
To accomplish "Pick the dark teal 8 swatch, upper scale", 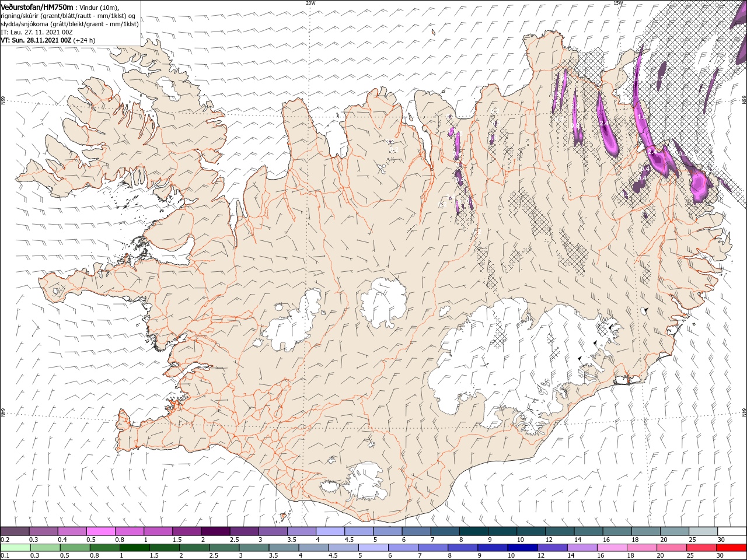I will 473,531.
